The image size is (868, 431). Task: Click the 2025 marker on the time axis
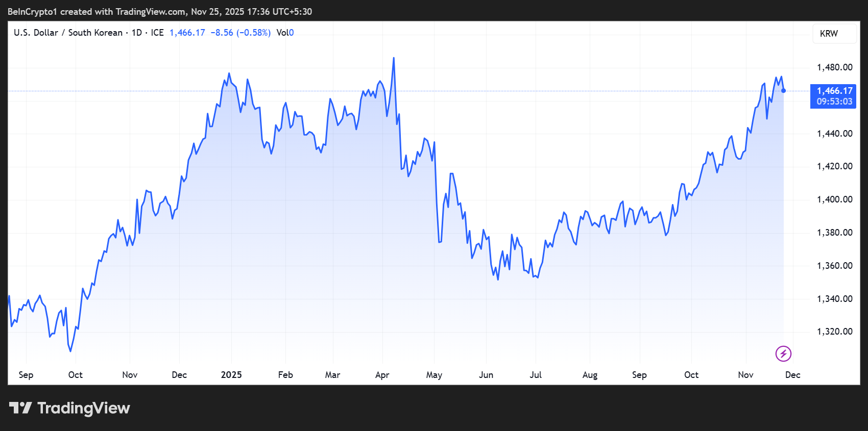pos(231,375)
